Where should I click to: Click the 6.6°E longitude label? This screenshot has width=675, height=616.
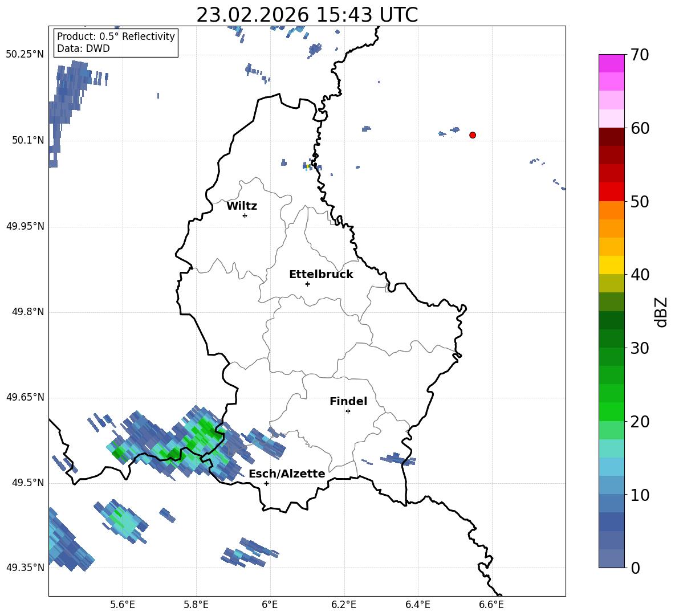(491, 605)
